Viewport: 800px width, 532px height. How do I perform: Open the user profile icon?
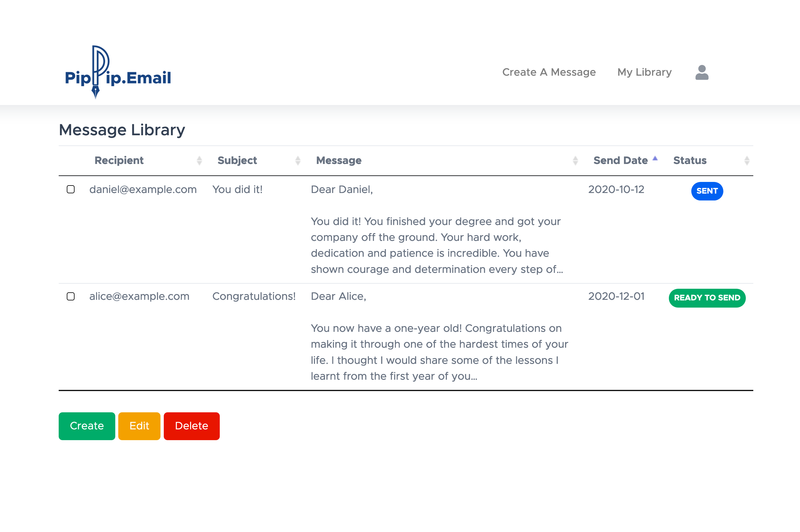pyautogui.click(x=701, y=72)
